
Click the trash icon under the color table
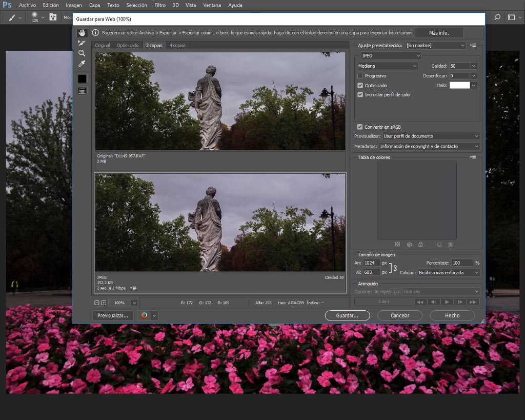pyautogui.click(x=450, y=245)
